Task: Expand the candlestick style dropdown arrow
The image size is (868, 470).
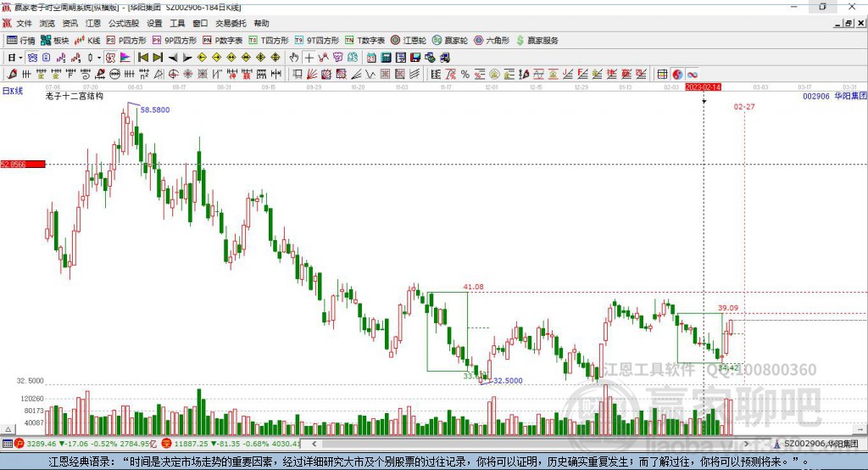Action: tap(99, 58)
